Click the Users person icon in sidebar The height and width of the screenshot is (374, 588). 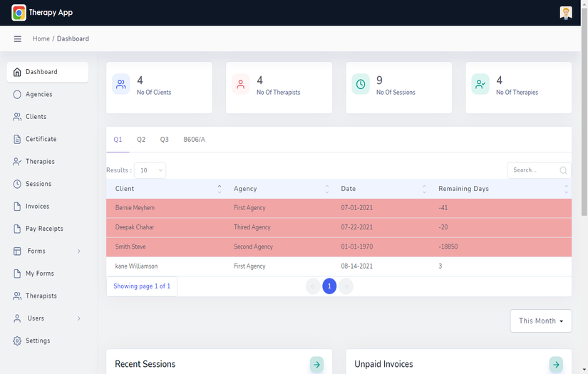[x=17, y=318]
